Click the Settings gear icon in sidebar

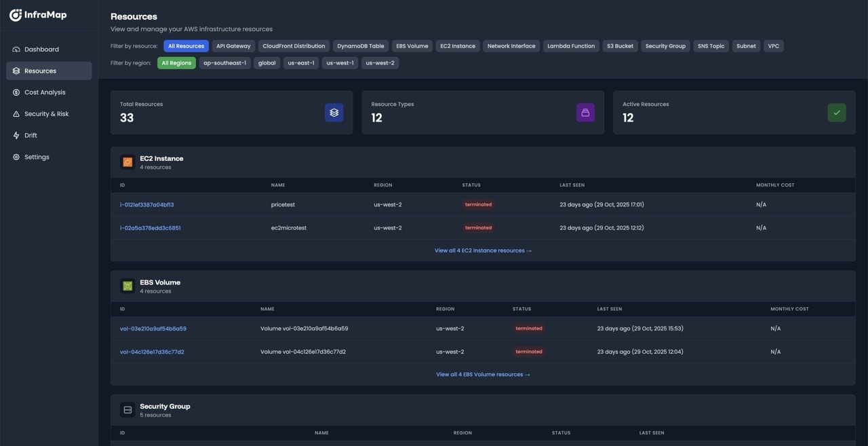tap(16, 157)
